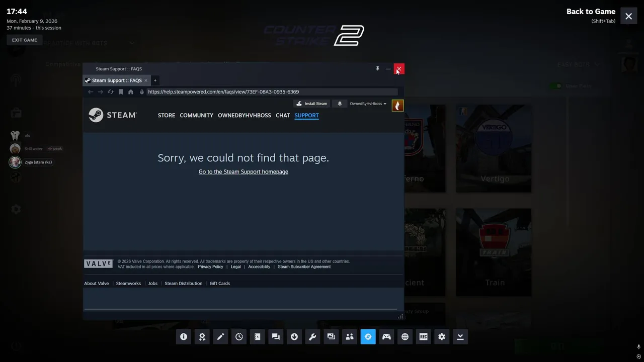Open the Game Overview info icon
This screenshot has height=362, width=644.
(x=184, y=337)
